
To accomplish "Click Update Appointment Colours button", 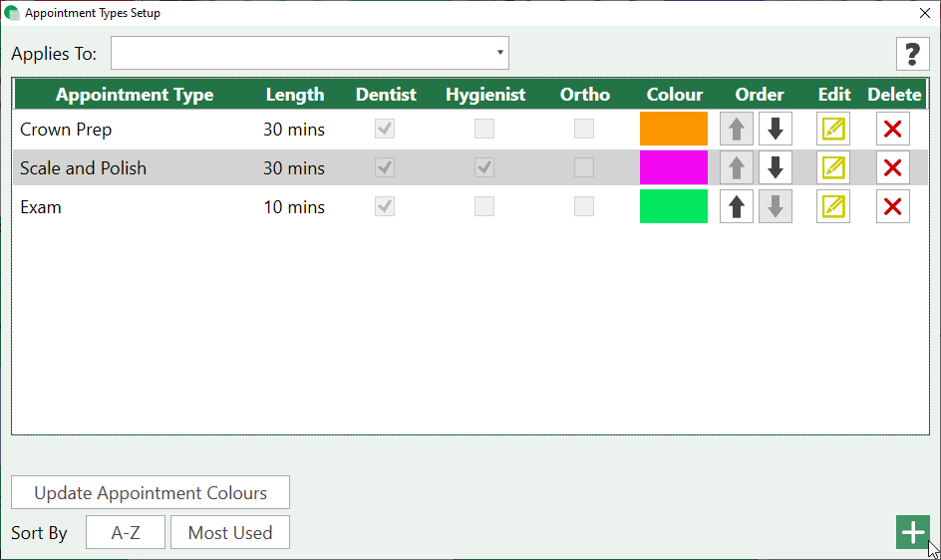I will (151, 492).
